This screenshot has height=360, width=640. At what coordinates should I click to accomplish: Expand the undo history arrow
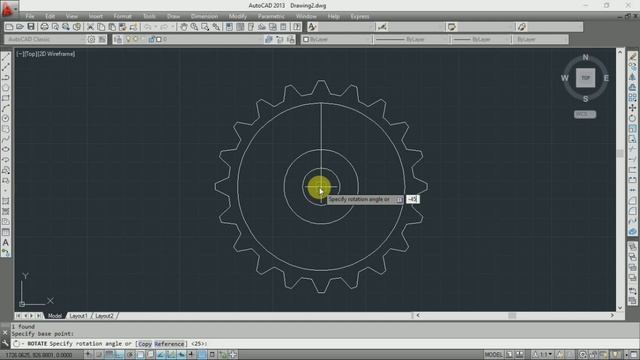[x=156, y=27]
